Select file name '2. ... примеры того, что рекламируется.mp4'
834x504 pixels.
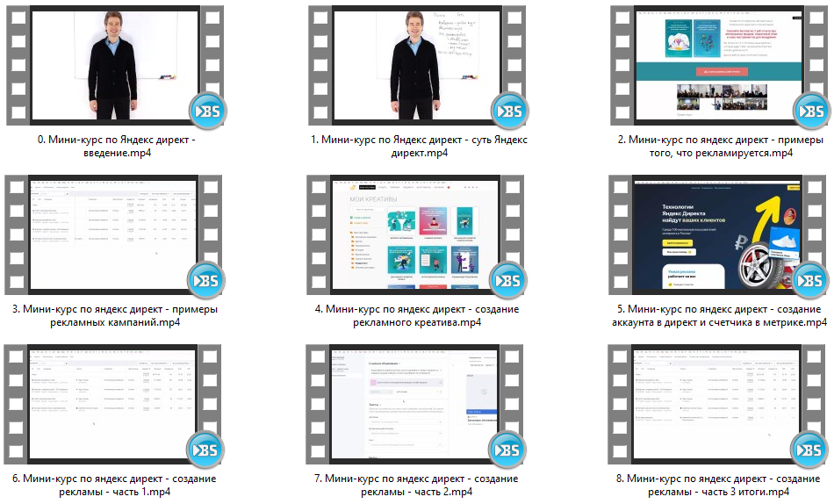[x=721, y=146]
